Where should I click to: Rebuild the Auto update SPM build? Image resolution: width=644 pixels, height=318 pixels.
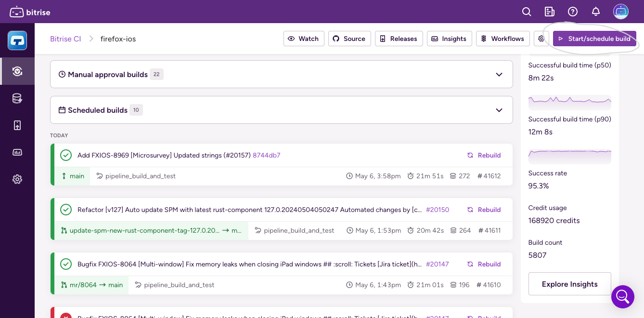coord(484,210)
